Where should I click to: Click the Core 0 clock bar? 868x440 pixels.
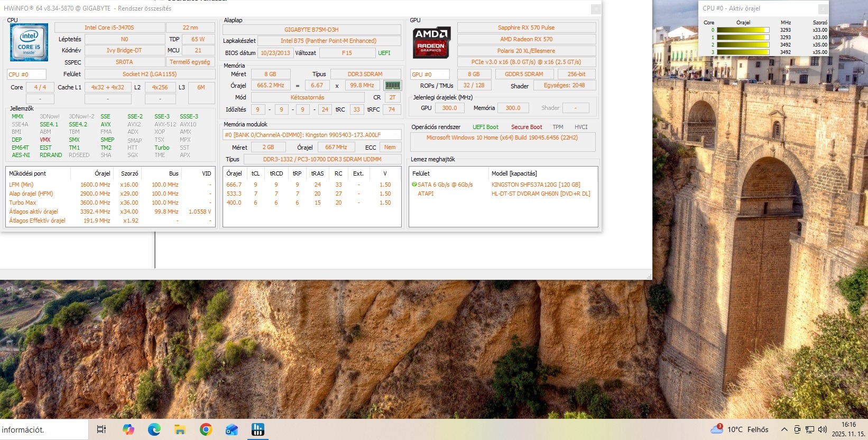pyautogui.click(x=743, y=30)
